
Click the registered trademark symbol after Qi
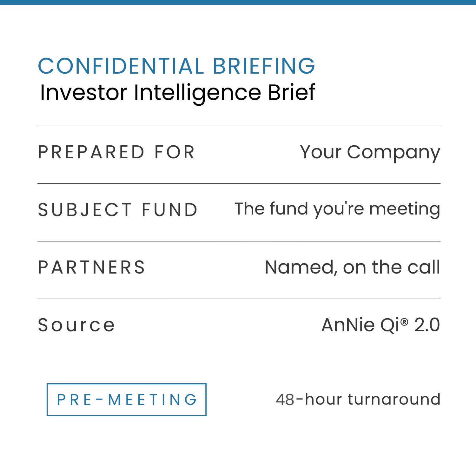click(404, 322)
